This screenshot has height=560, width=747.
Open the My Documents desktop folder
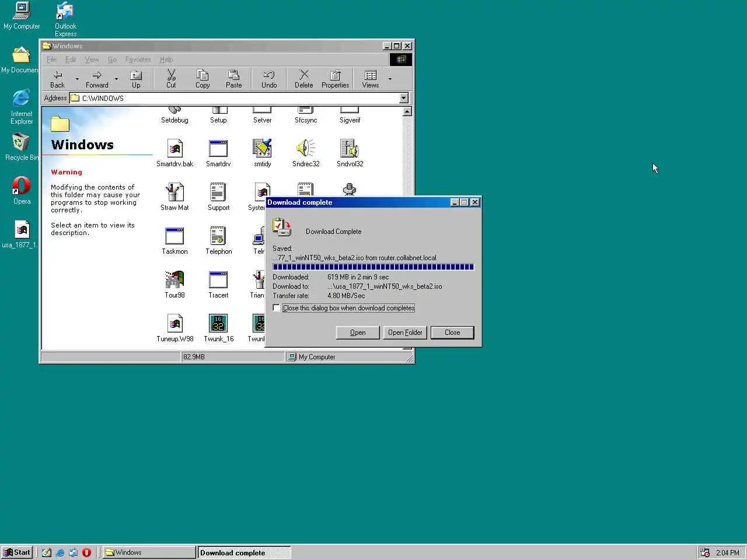20,60
